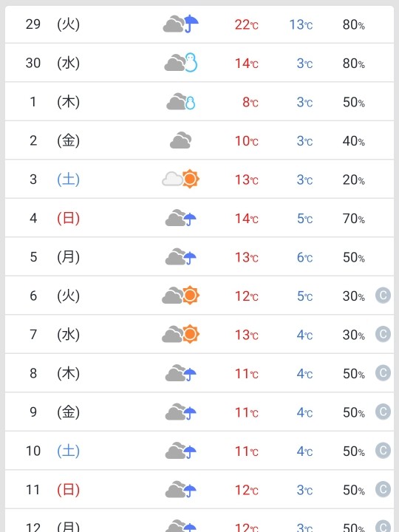399x532 pixels.
Task: Tap the cloud-only icon for day 2 (金)
Action: pos(181,140)
